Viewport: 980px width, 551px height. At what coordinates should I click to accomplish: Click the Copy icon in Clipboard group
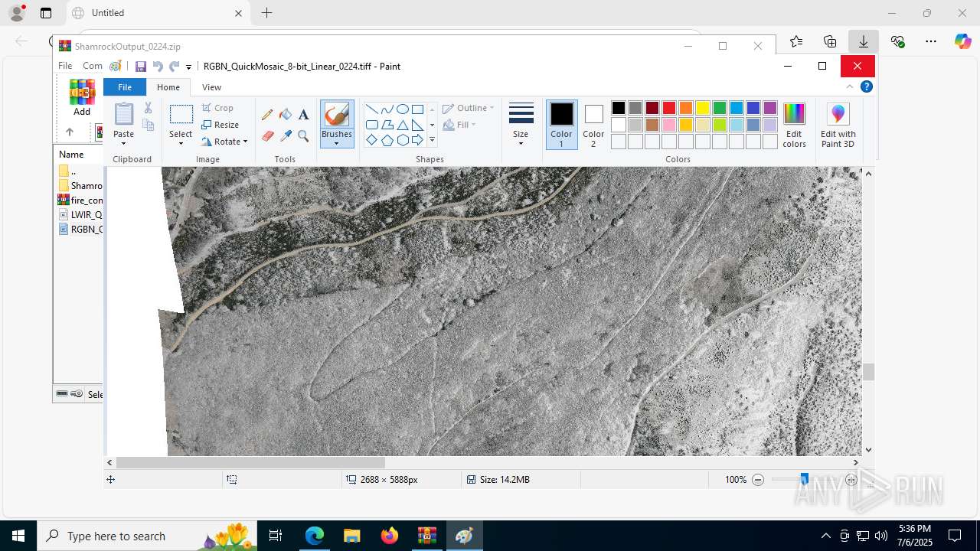(148, 125)
